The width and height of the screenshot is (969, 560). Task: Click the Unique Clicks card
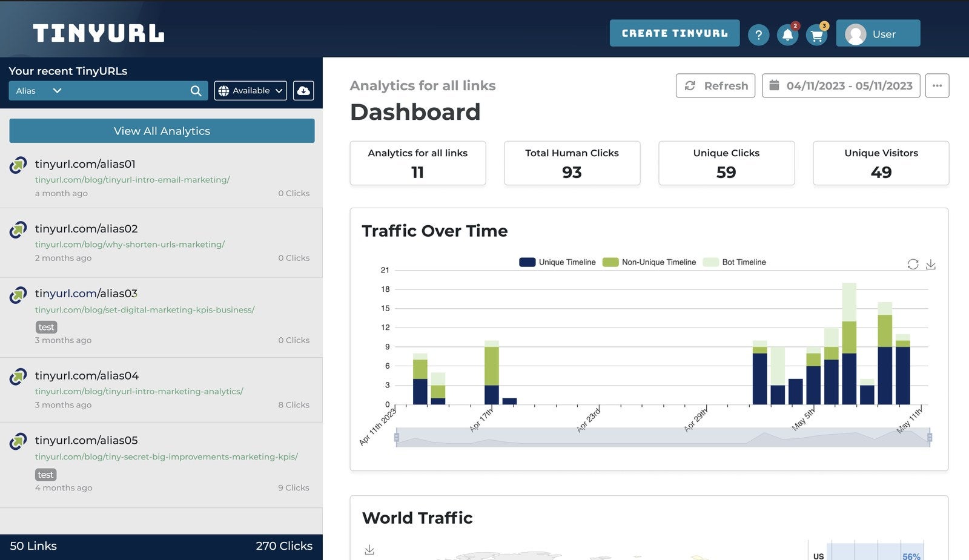tap(727, 163)
